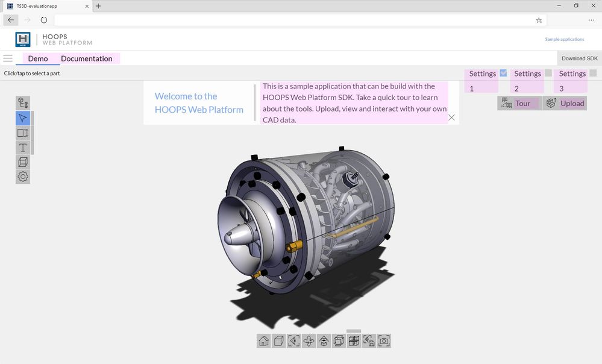Viewport: 602px width, 364px height.
Task: Click the "Settings 1" label text
Action: point(482,81)
